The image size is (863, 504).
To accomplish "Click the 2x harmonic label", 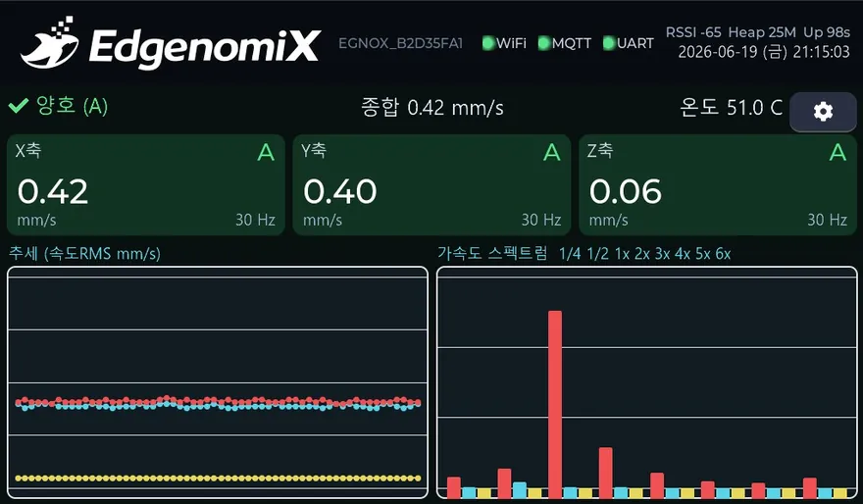I will [x=642, y=254].
